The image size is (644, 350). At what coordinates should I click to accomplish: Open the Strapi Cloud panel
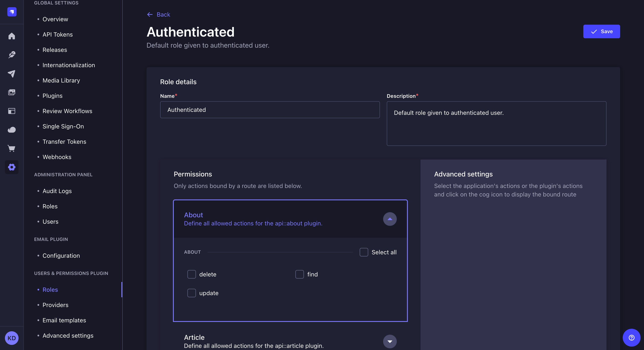pyautogui.click(x=11, y=130)
